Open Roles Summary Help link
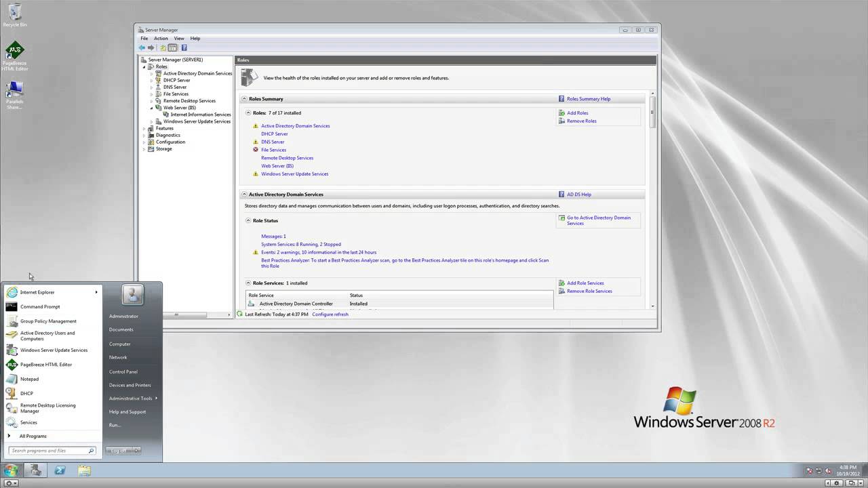 (589, 99)
